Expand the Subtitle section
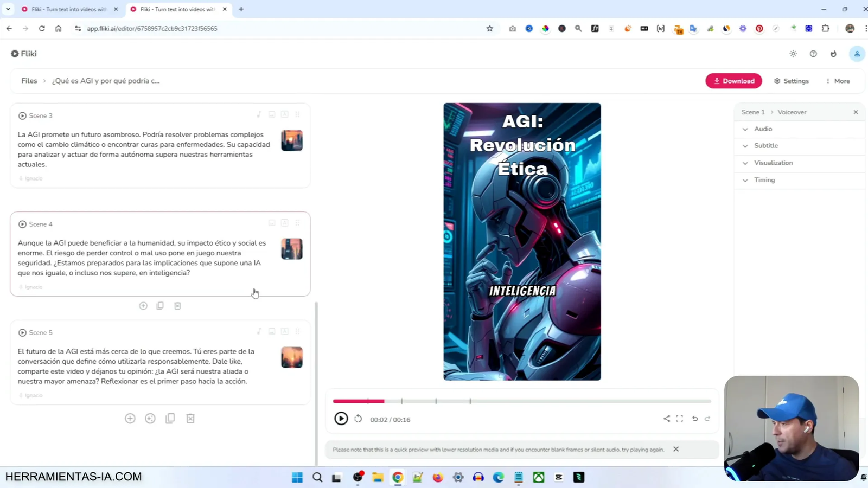This screenshot has height=488, width=868. [x=765, y=145]
